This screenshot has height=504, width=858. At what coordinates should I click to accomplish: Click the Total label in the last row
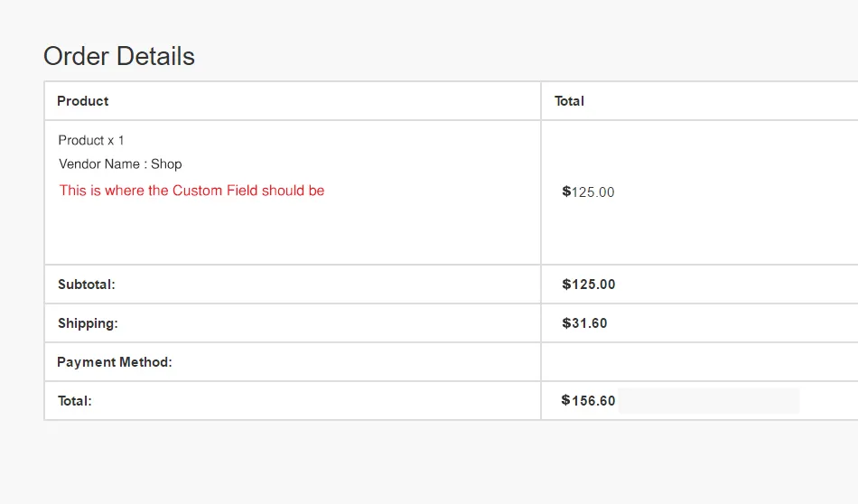pos(75,401)
